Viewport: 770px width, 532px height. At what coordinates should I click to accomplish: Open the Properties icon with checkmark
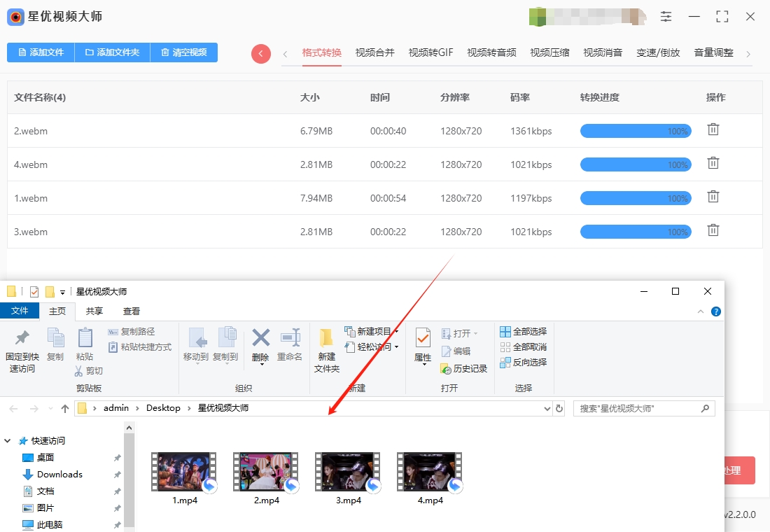click(423, 338)
